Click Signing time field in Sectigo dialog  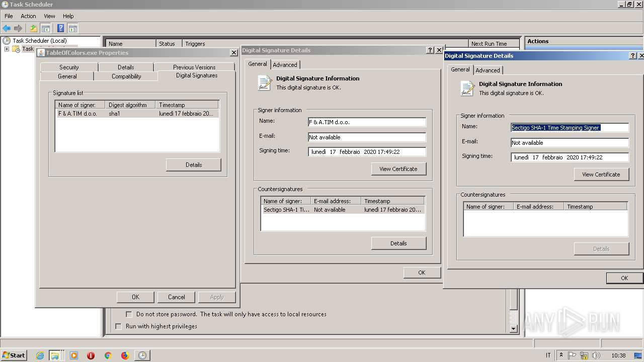point(570,157)
